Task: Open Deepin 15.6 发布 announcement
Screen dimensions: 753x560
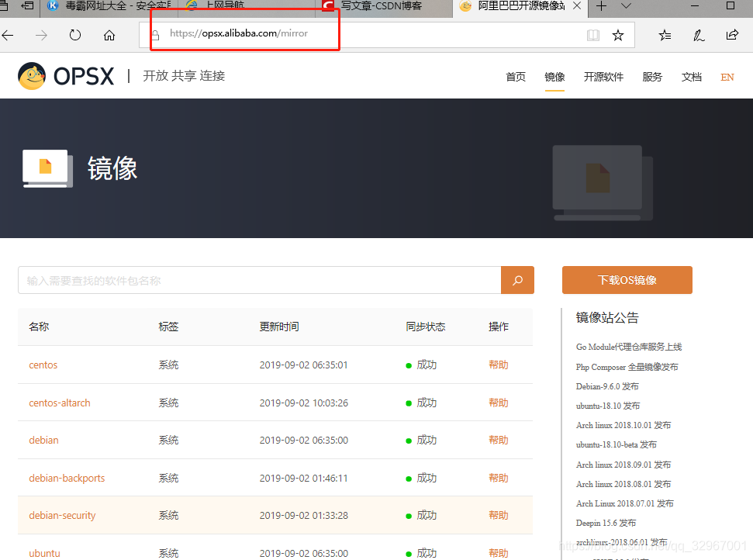Action: point(606,523)
